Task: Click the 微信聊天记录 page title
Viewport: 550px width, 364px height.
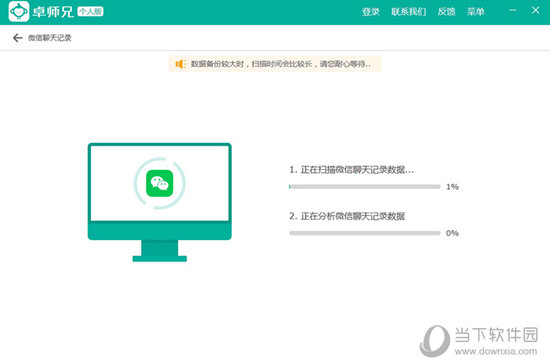Action: coord(49,38)
